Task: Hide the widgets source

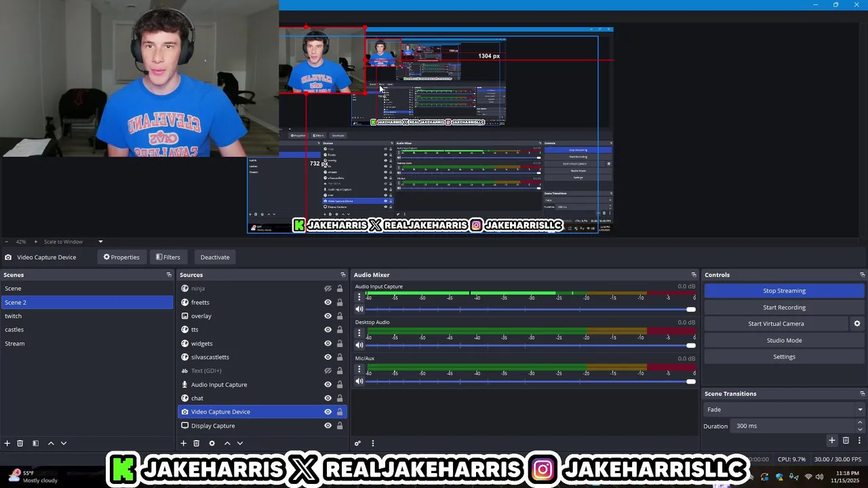Action: (328, 344)
